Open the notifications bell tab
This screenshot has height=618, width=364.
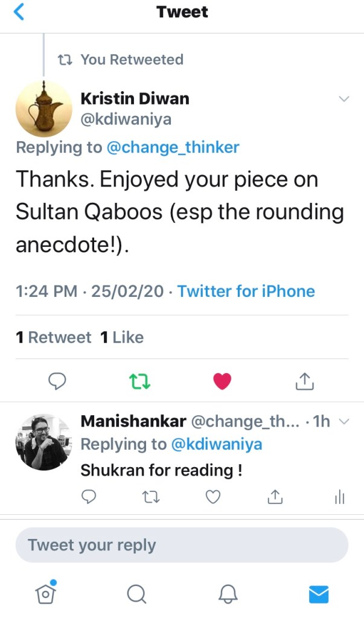point(228,594)
